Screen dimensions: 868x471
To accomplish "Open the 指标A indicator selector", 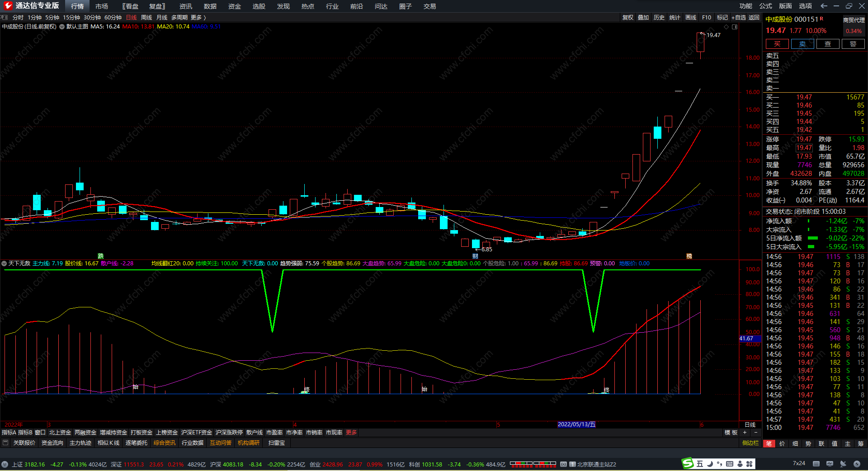I will [9, 433].
